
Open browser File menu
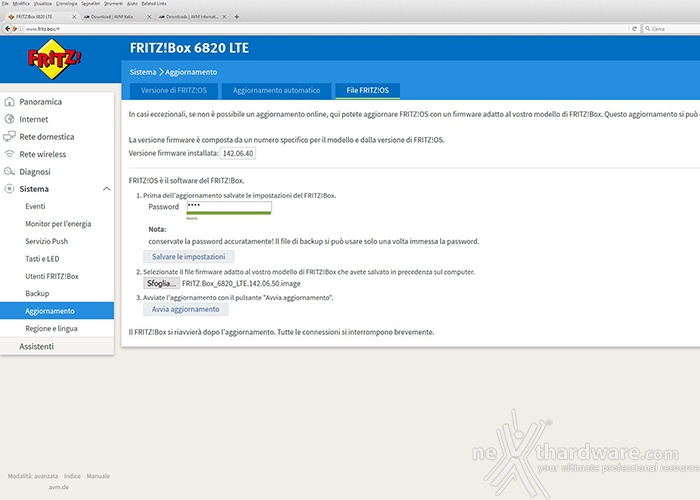coord(5,4)
